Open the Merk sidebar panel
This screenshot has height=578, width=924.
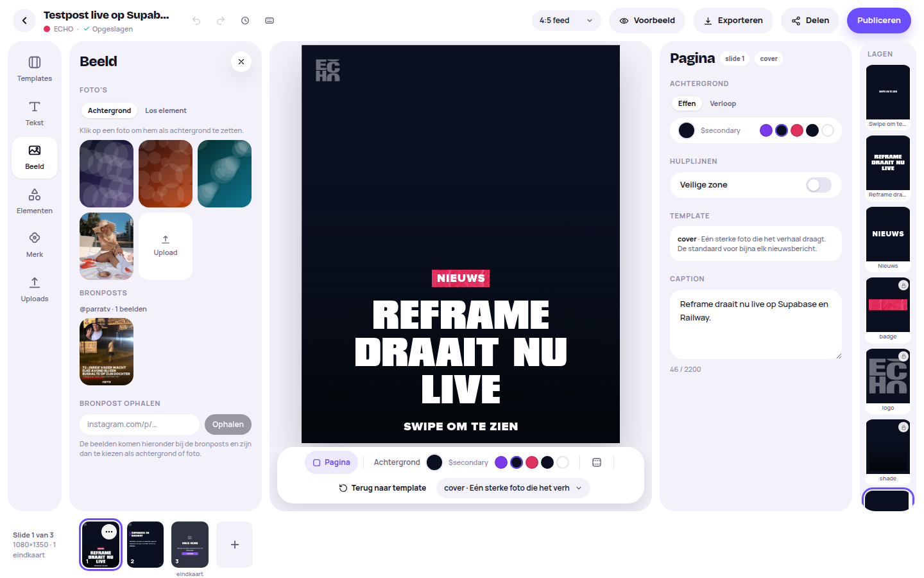35,245
